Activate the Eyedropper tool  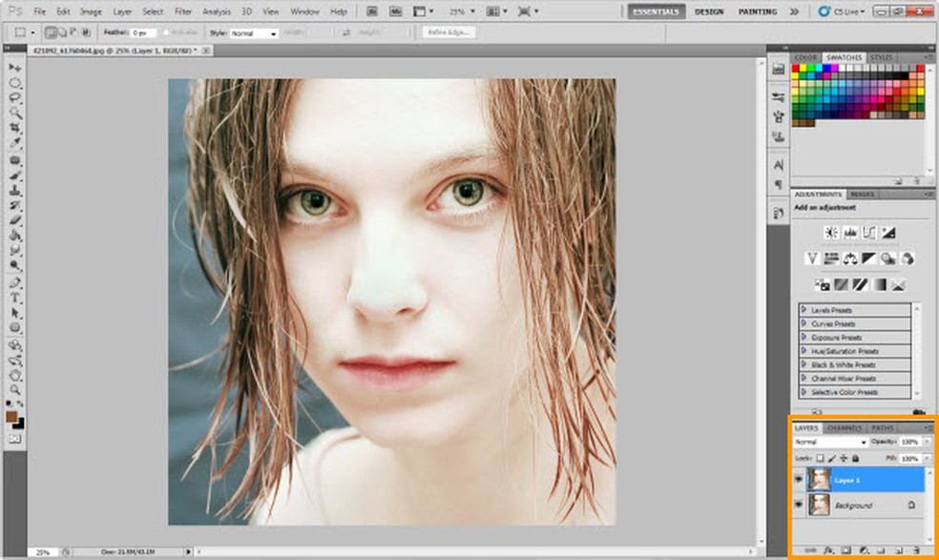point(15,143)
